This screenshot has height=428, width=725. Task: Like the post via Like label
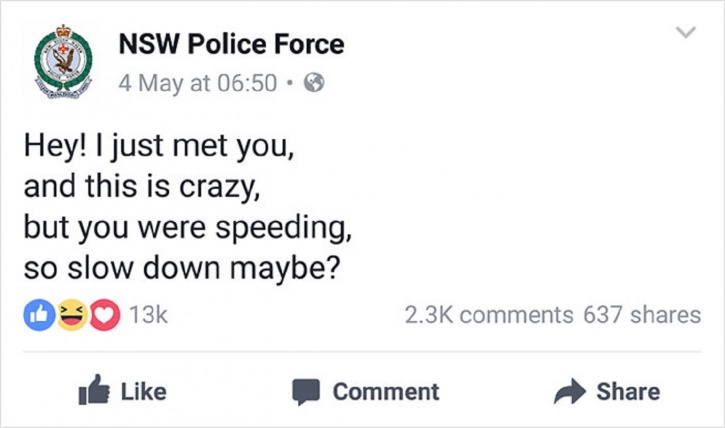pos(144,391)
